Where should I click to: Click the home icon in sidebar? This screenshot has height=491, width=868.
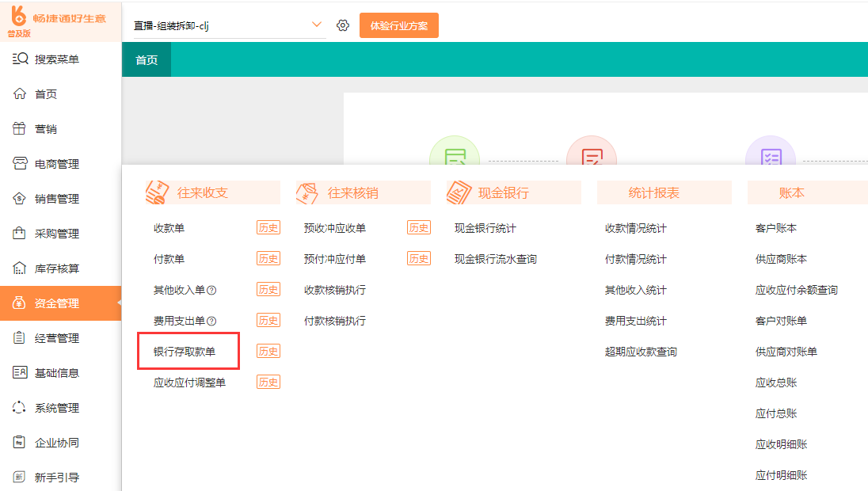tap(20, 94)
